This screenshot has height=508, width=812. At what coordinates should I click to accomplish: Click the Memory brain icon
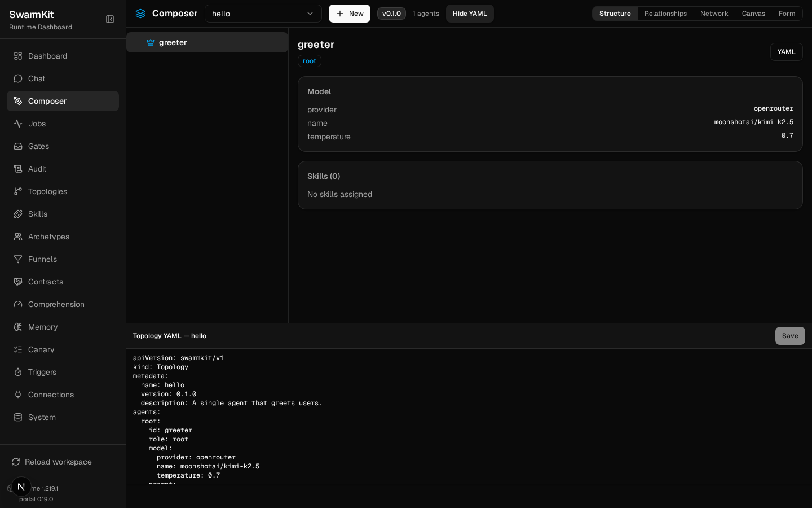(18, 327)
